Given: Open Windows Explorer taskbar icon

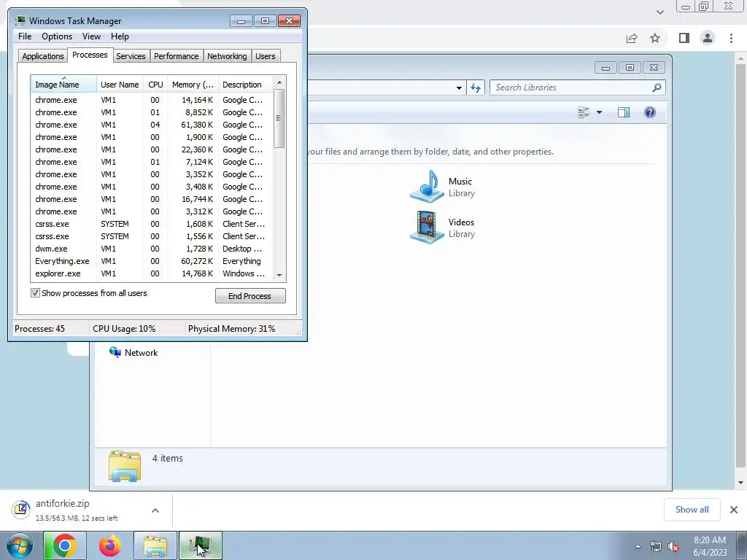Looking at the screenshot, I should 155,545.
